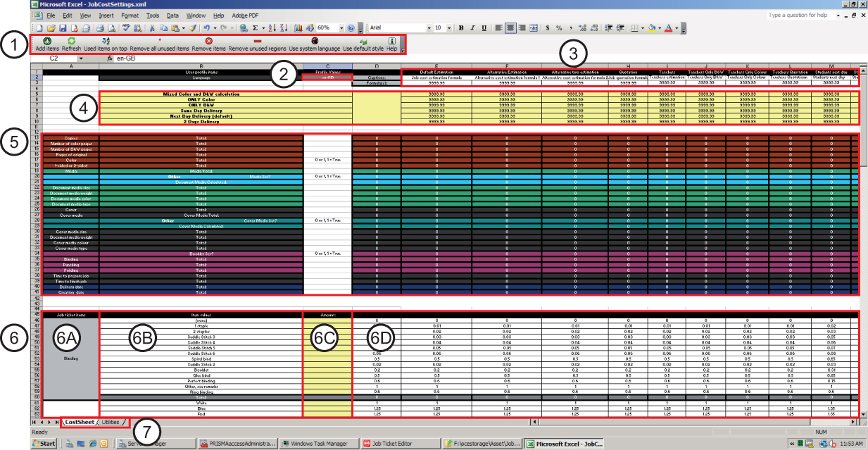Click Used items on top icon
The height and width of the screenshot is (450, 868).
[x=105, y=41]
